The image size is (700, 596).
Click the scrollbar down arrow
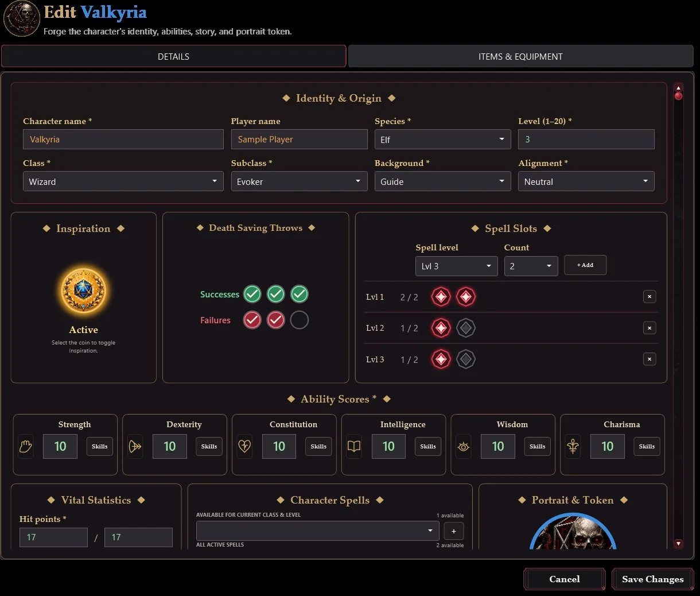(679, 543)
